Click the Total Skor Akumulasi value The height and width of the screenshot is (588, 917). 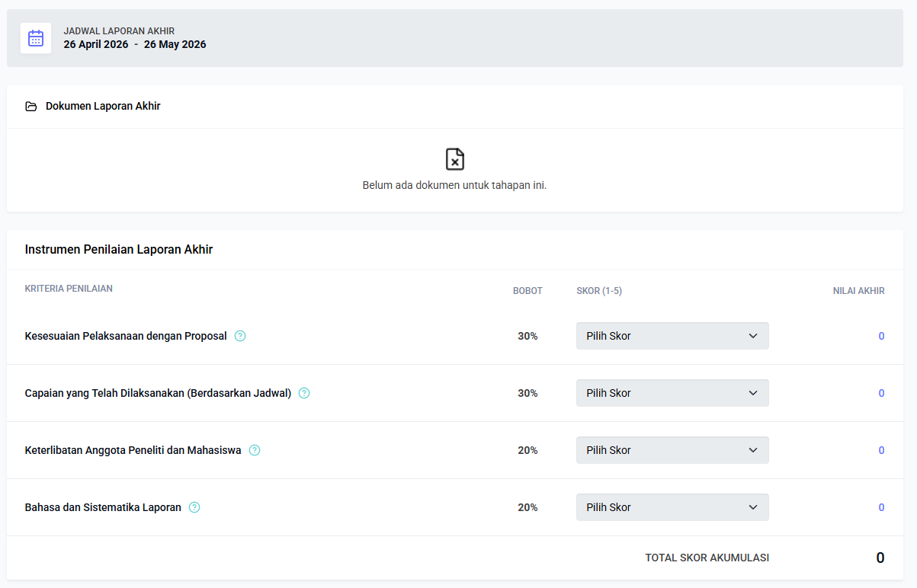point(880,558)
